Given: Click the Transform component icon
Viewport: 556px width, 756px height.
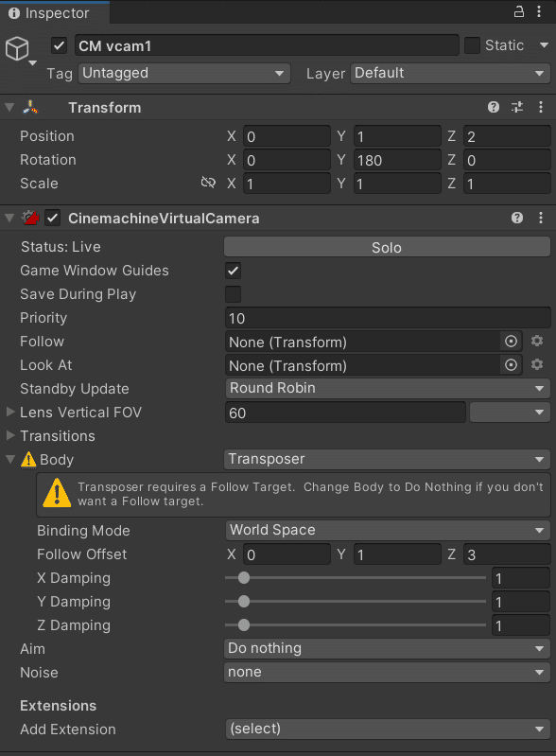Looking at the screenshot, I should tap(30, 107).
